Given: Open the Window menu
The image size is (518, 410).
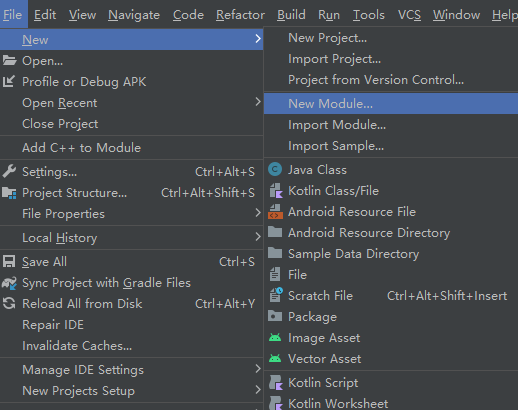Looking at the screenshot, I should point(456,15).
